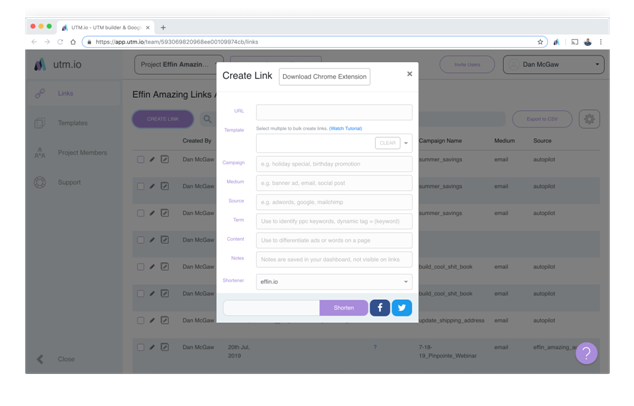Click browser home icon

(x=73, y=42)
